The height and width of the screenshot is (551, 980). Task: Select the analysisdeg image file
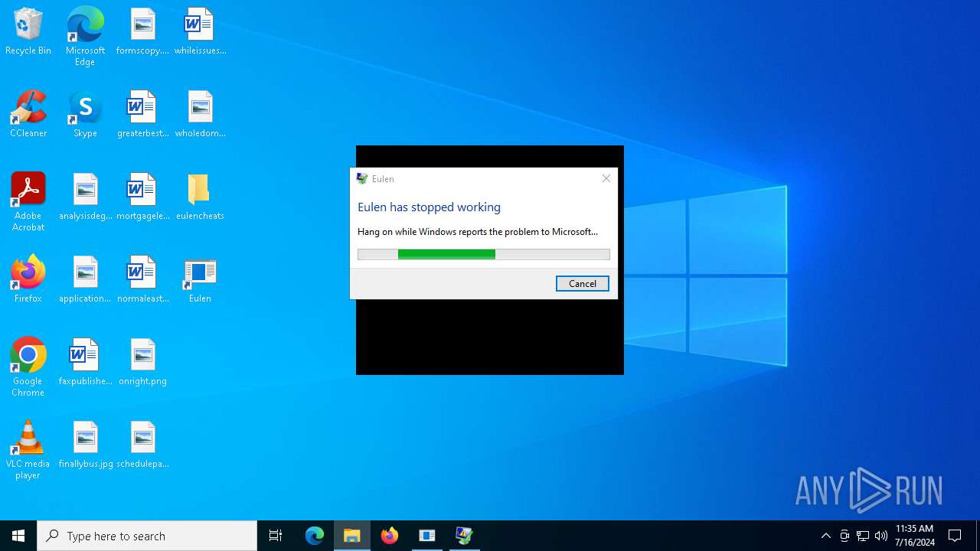click(85, 197)
